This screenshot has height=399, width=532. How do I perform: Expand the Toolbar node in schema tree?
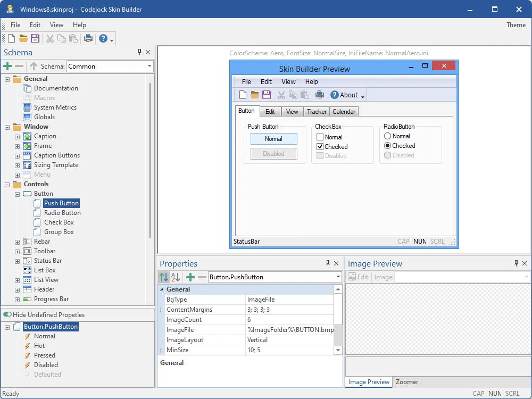click(x=17, y=252)
